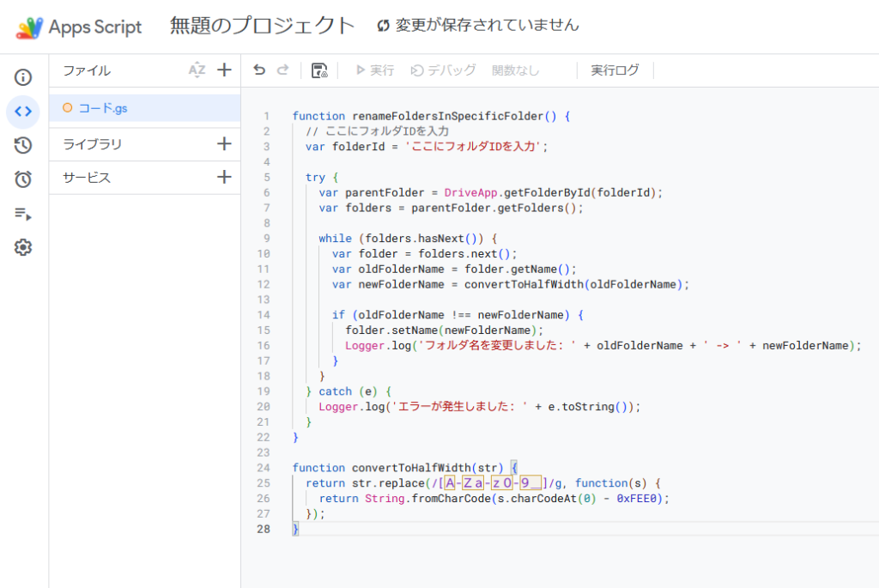Click the ライブラリ section label
Image resolution: width=879 pixels, height=588 pixels.
pos(92,144)
